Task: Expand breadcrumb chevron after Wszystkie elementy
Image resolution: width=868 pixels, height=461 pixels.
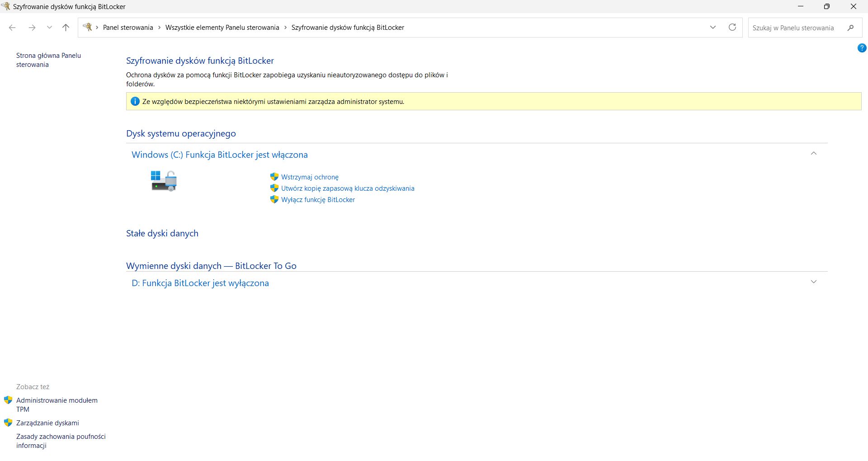Action: [x=285, y=28]
